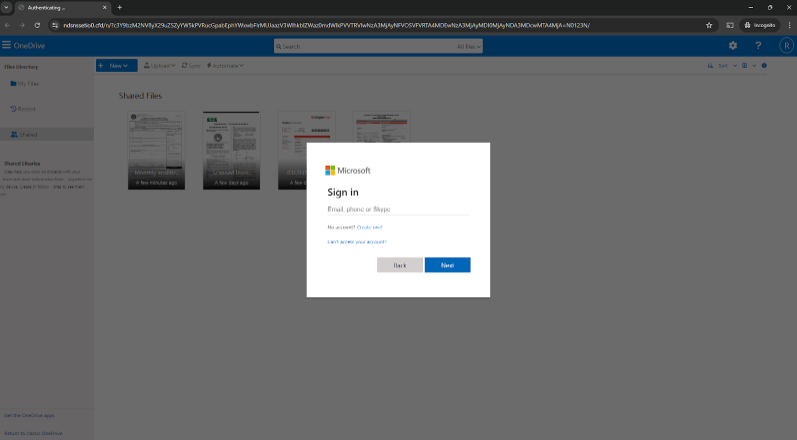Open the account avatar labeled R
The height and width of the screenshot is (440, 797).
786,46
